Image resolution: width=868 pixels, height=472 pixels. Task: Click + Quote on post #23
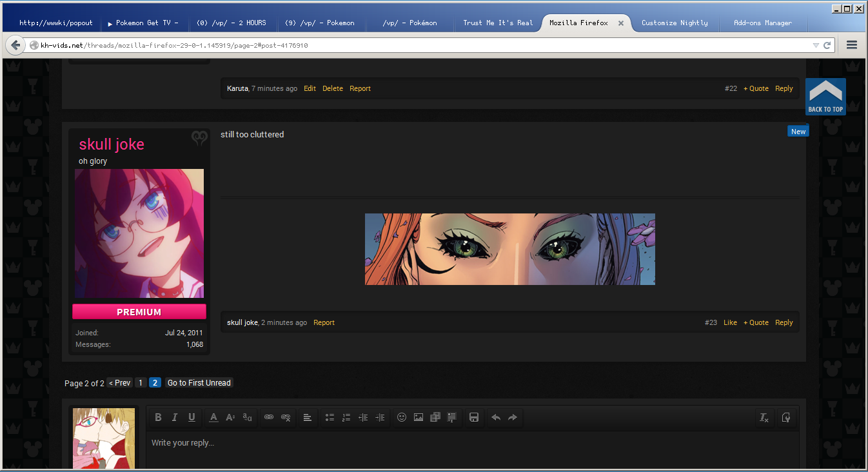[756, 322]
